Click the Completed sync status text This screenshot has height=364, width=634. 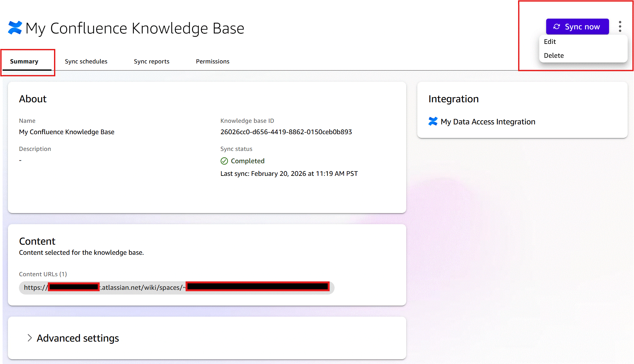[247, 161]
